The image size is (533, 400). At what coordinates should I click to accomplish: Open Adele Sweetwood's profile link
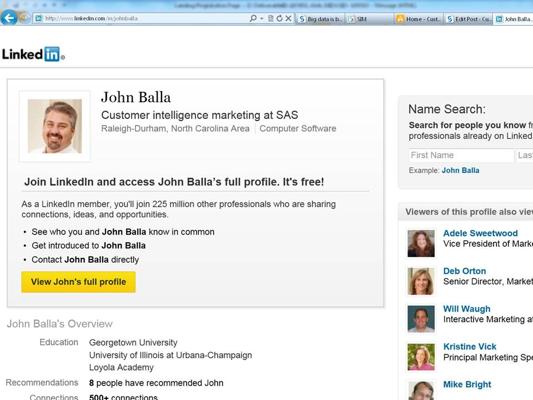tap(480, 233)
